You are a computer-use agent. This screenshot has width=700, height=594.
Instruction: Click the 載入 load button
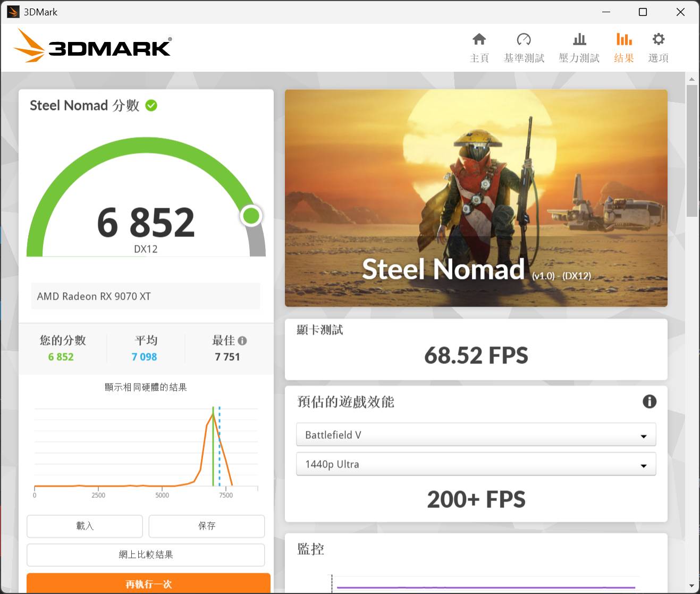click(85, 526)
